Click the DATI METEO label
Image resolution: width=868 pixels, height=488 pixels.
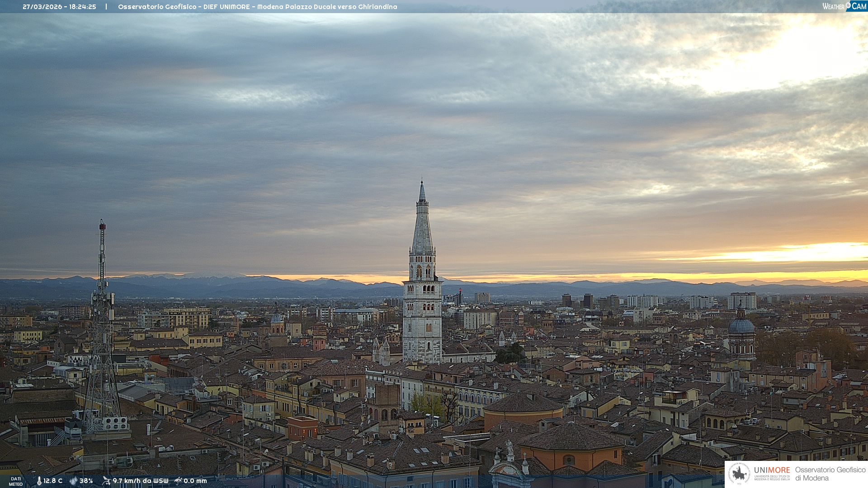click(x=16, y=481)
